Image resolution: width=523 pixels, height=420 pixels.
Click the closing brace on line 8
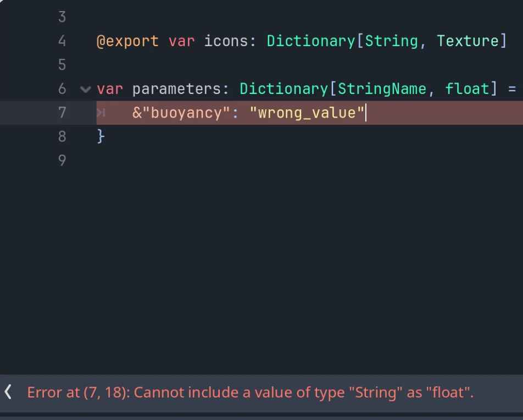point(101,136)
